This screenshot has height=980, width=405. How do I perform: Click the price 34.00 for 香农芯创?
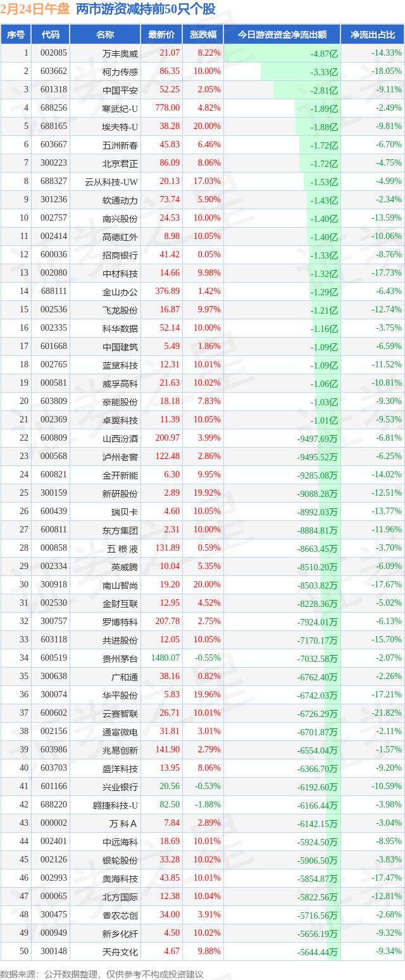[170, 915]
